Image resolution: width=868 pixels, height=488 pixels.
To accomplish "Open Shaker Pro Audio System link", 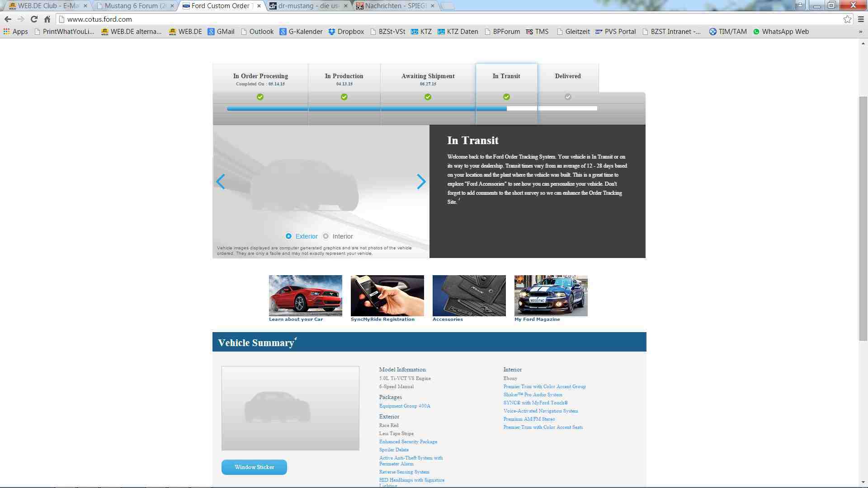I will tap(533, 394).
